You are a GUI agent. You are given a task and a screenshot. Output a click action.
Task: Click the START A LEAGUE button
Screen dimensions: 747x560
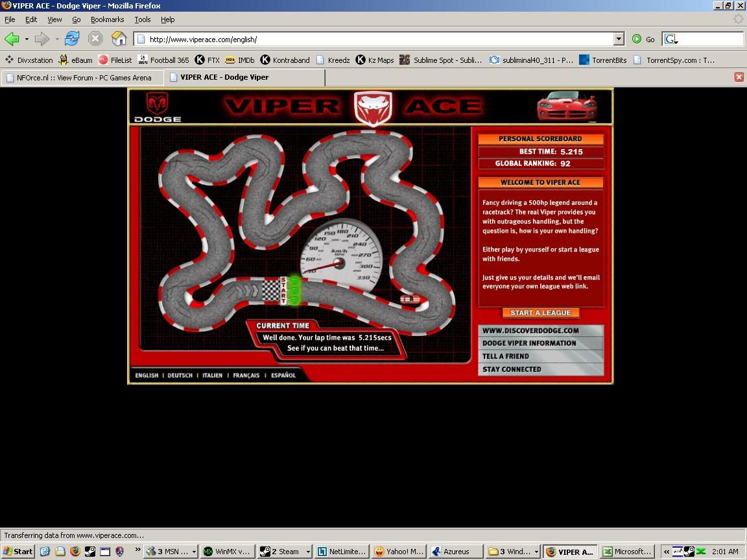click(540, 313)
